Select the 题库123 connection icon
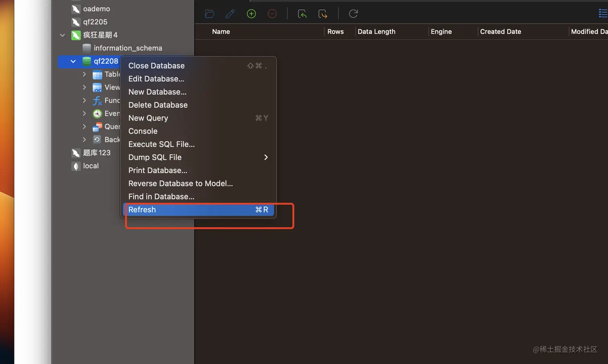The height and width of the screenshot is (364, 608). (x=76, y=153)
